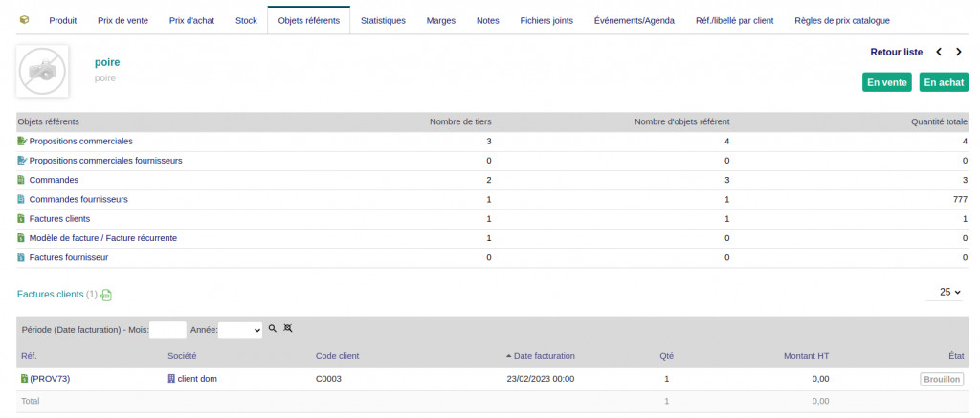Export the Factures clients list via spreadsheet icon
This screenshot has height=418, width=980.
point(107,295)
